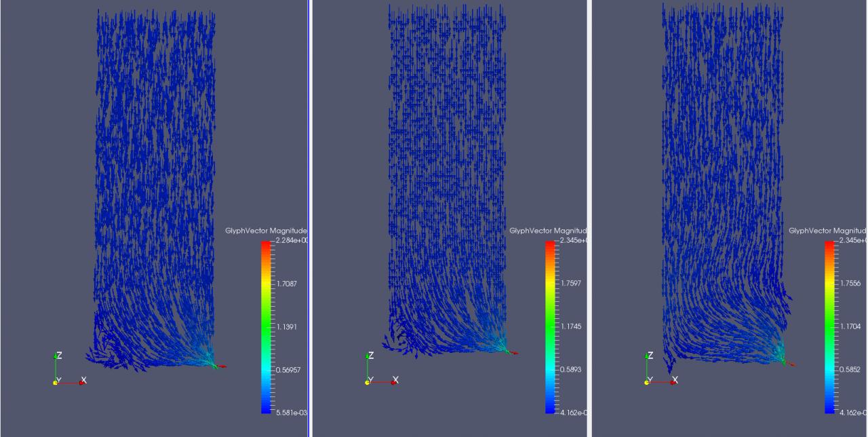
Task: Select the 1.7597 legend tick label
Action: pyautogui.click(x=571, y=283)
